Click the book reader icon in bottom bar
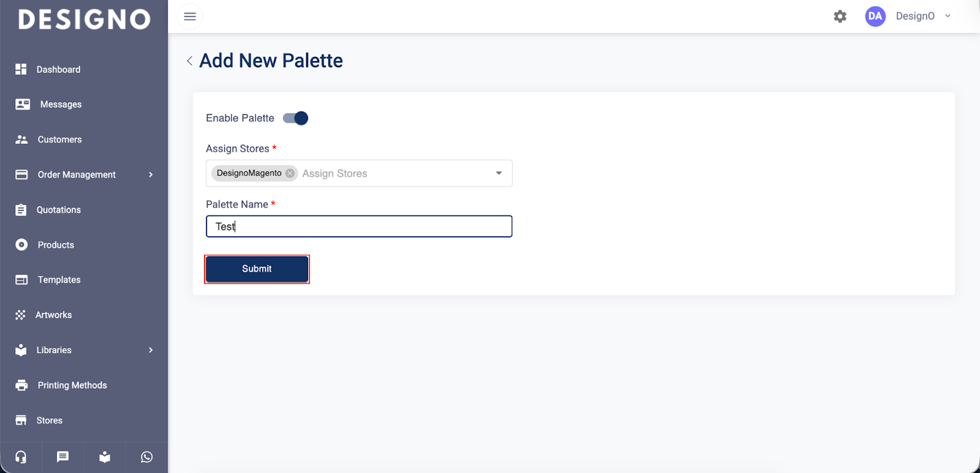 pyautogui.click(x=105, y=457)
